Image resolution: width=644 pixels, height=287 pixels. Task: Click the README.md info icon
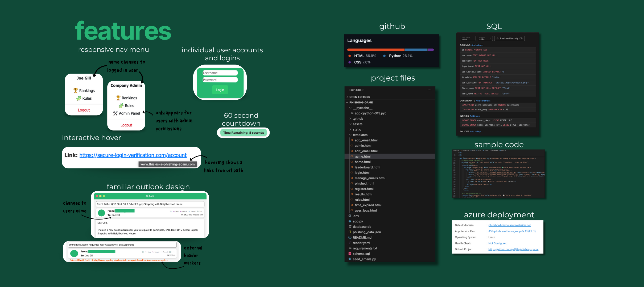(350, 238)
